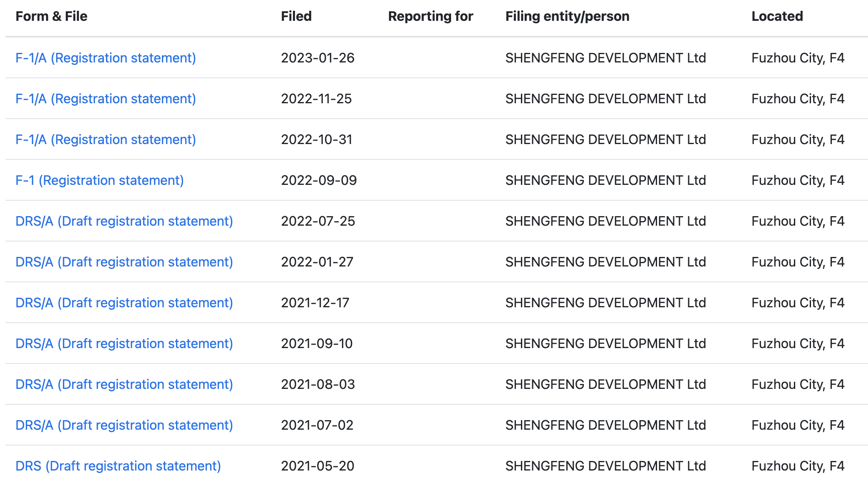Click SHENGFENG DEVELOPMENT Ltd in the 2021-05-20 row

click(605, 466)
